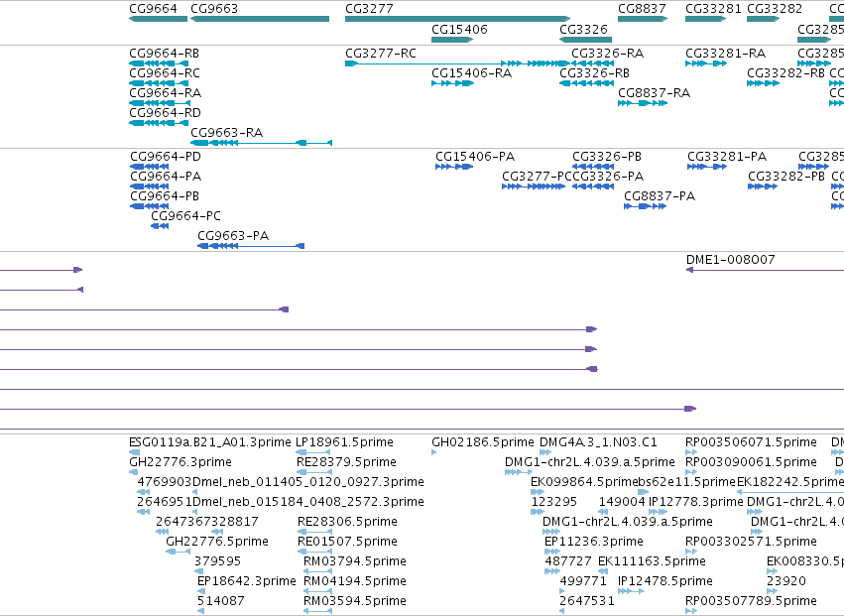Image resolution: width=844 pixels, height=616 pixels.
Task: Select EST RP003302571.5prime
Action: pos(691,552)
